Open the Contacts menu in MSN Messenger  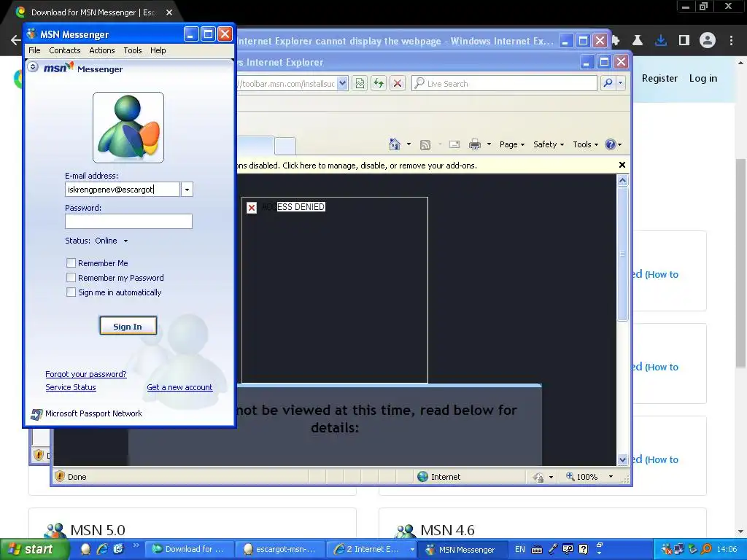pyautogui.click(x=65, y=50)
